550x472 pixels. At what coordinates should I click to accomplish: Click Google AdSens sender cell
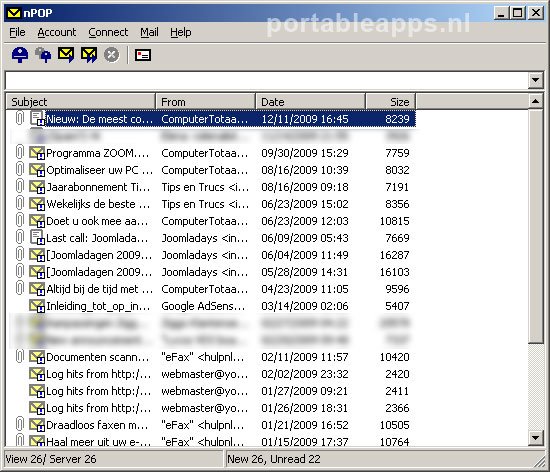[203, 306]
